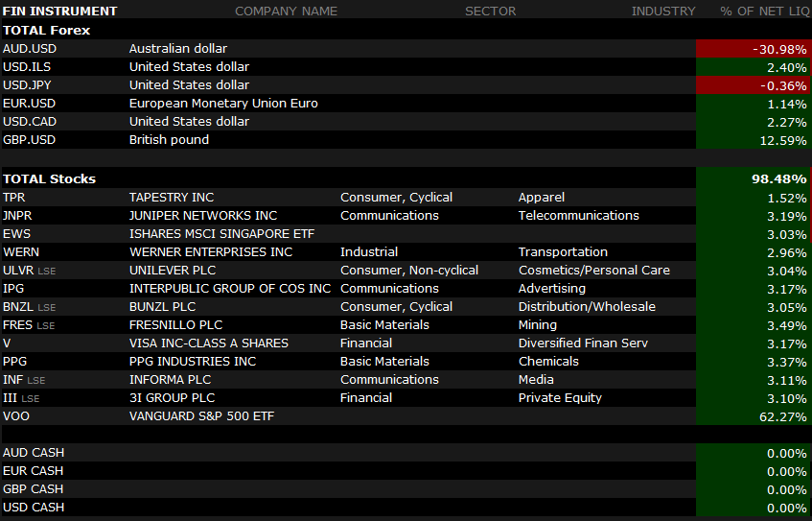Select the TPR ticker
Screen dimensions: 812x521
point(14,198)
